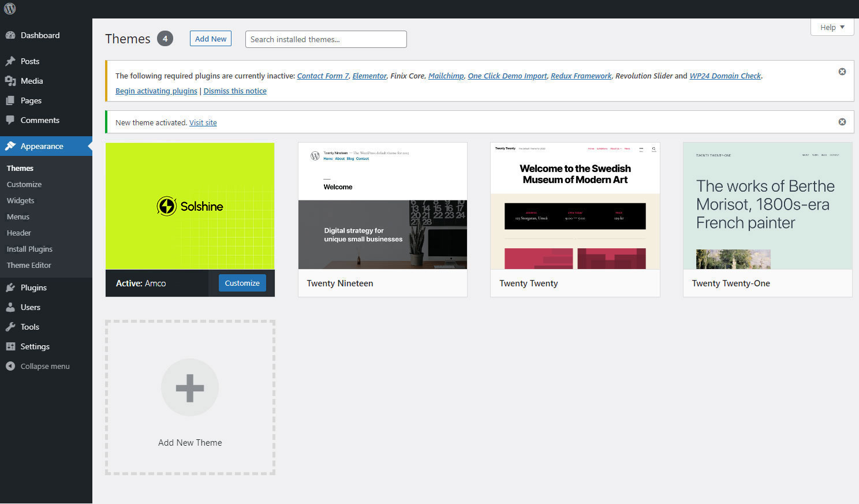Open the Theme Editor submenu item
The image size is (859, 504).
(29, 265)
